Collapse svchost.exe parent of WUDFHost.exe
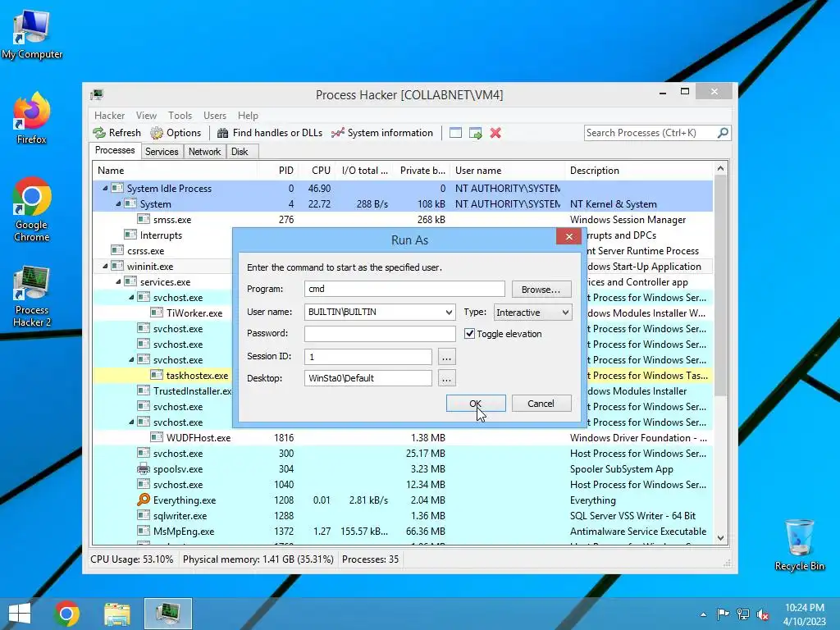Viewport: 840px width, 630px height. coord(131,422)
